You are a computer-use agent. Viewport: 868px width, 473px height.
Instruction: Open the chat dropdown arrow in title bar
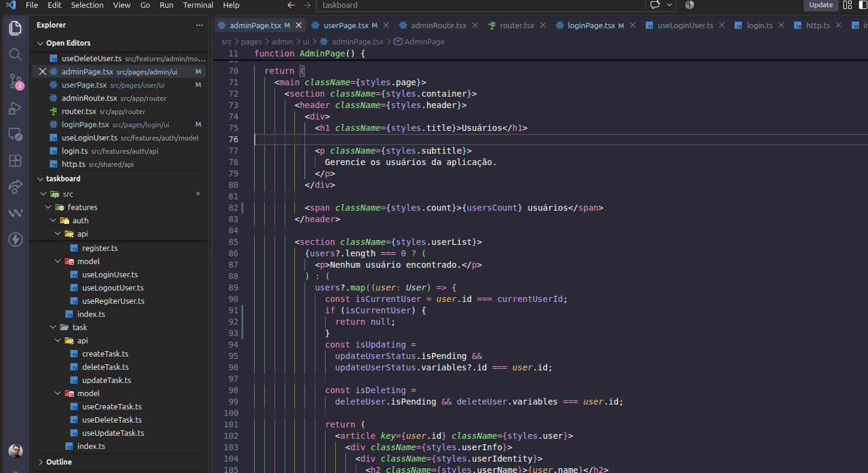(669, 5)
